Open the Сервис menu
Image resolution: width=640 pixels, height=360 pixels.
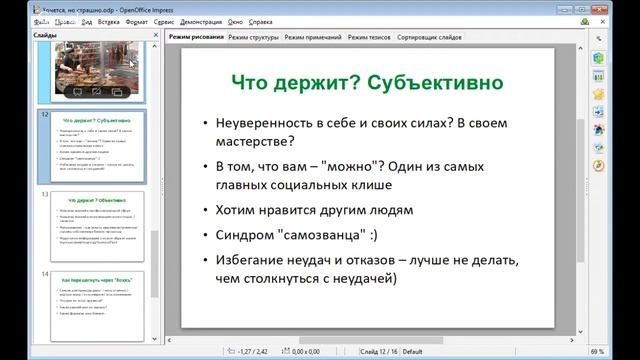point(164,22)
